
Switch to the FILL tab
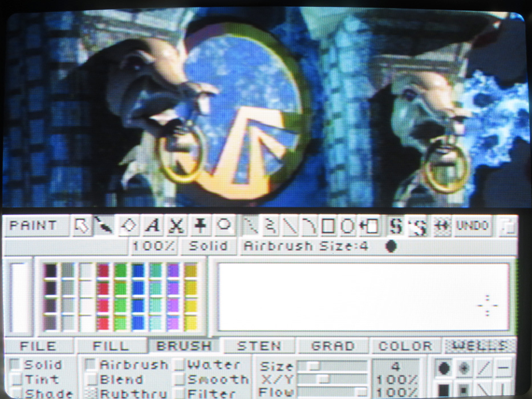point(111,346)
